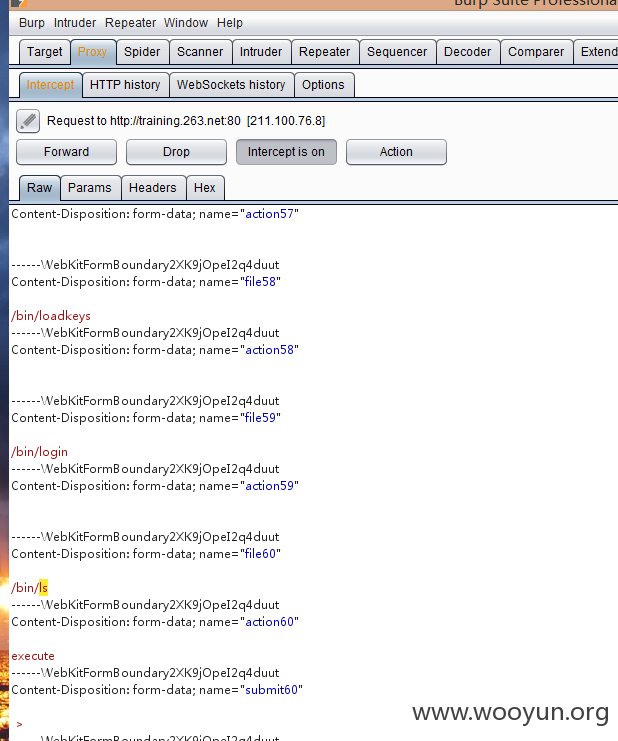The width and height of the screenshot is (618, 741).
Task: Click the parameter name action57
Action: tap(269, 214)
